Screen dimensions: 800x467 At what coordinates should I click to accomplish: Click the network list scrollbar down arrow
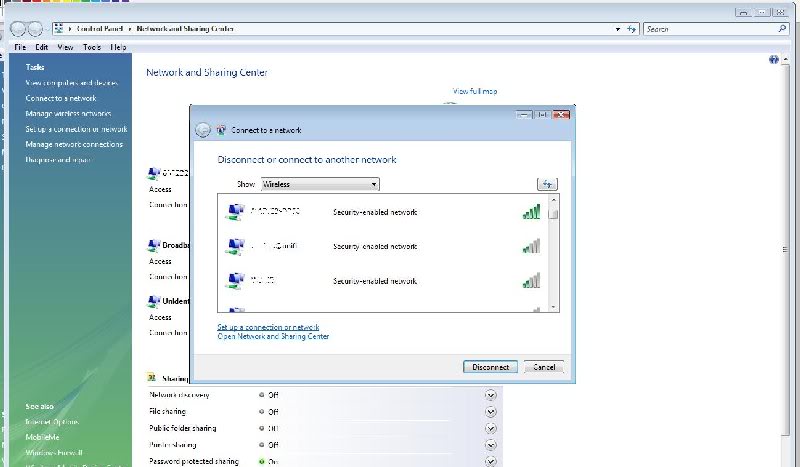point(554,306)
